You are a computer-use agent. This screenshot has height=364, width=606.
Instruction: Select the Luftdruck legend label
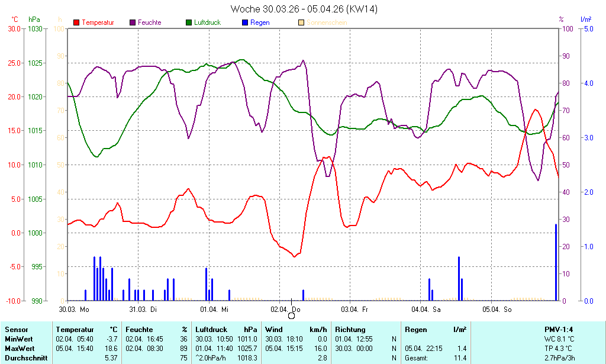pyautogui.click(x=207, y=22)
